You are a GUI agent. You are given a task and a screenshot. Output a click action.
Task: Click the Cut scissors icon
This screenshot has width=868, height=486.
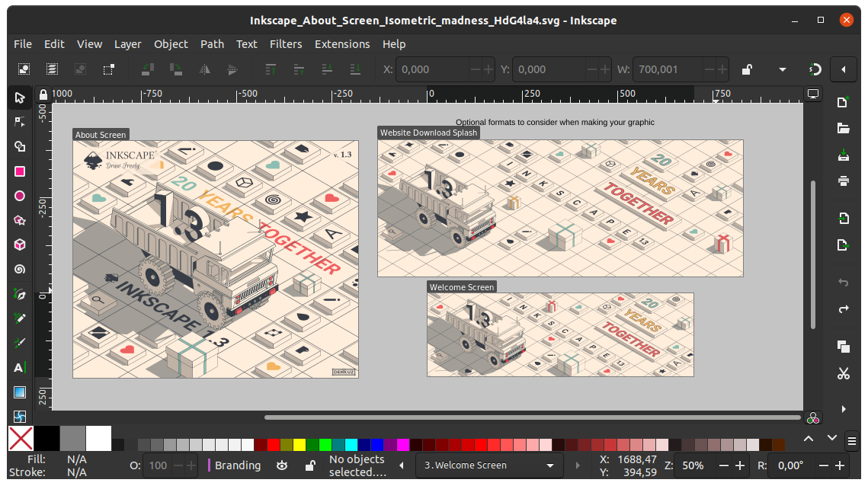843,373
